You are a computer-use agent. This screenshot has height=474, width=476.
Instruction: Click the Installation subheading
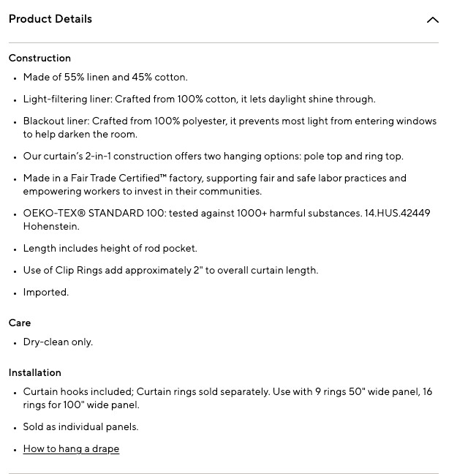35,372
